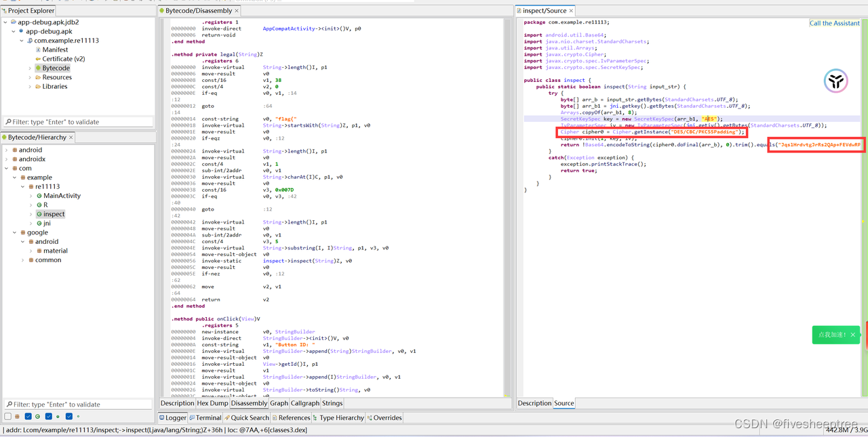Expand the Libraries folder

coord(31,86)
